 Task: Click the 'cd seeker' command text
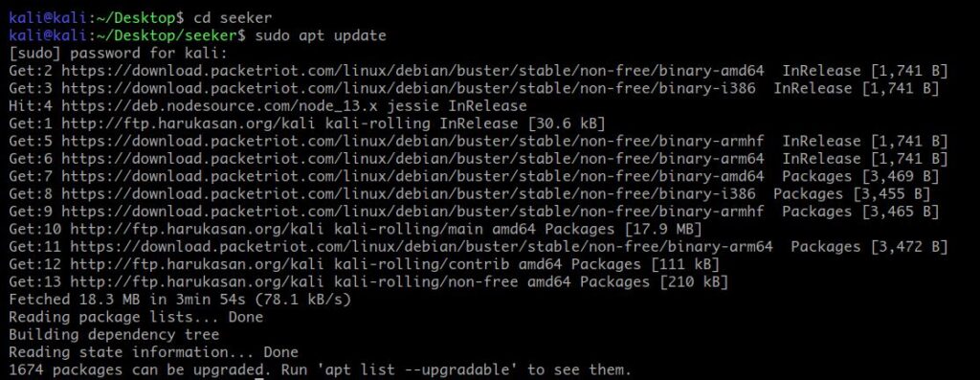pyautogui.click(x=234, y=18)
